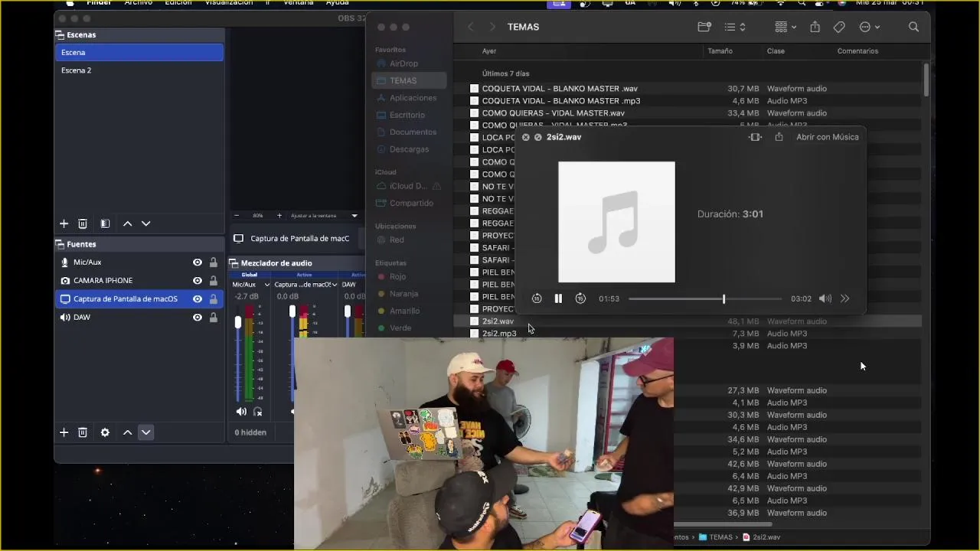Adjust Captura de macOS volume fader in mixer

coord(292,312)
